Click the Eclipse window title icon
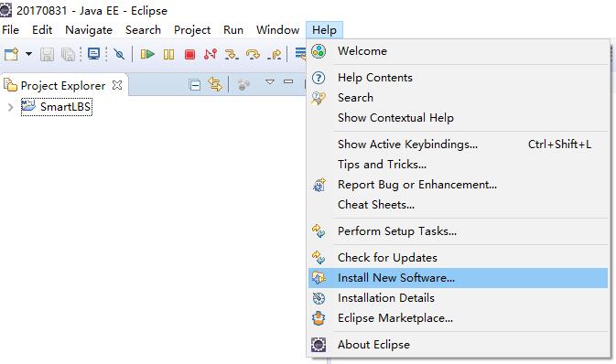616x364 pixels. tap(5, 10)
